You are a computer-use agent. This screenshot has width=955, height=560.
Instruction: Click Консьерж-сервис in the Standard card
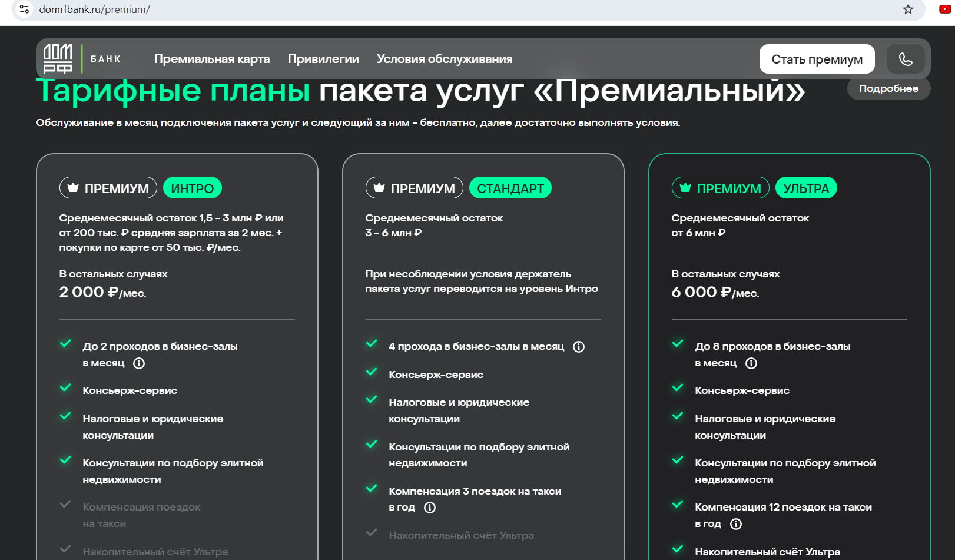coord(436,375)
